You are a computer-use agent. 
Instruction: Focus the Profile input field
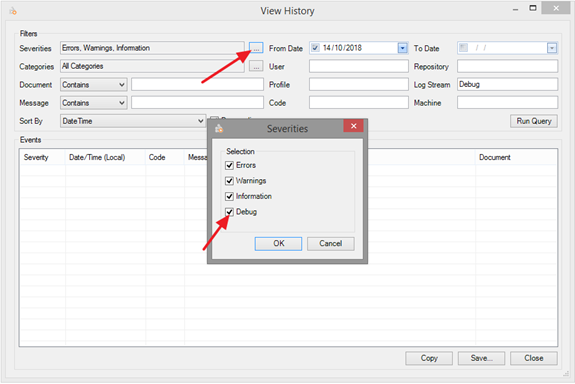359,84
